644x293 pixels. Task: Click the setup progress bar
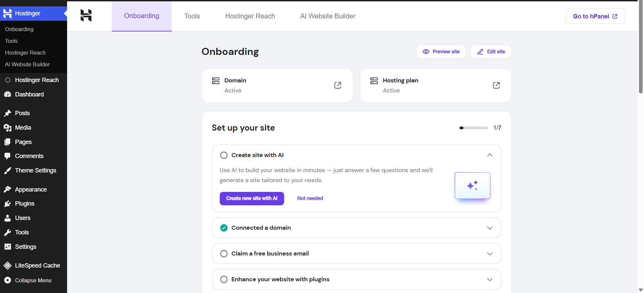pyautogui.click(x=474, y=128)
